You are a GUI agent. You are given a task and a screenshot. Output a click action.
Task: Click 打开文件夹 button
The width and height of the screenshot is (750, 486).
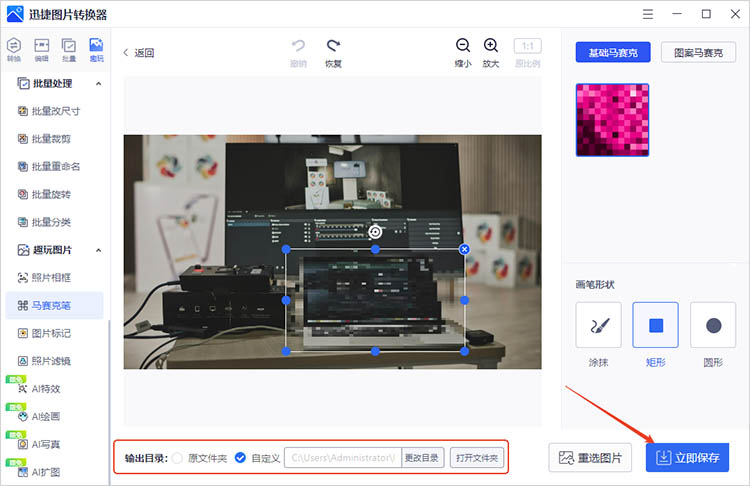point(477,458)
